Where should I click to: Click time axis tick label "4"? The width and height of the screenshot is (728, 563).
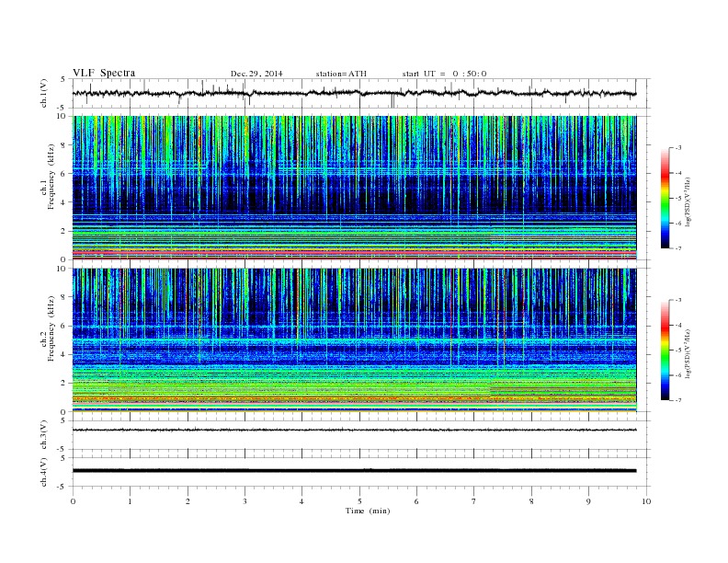click(301, 501)
